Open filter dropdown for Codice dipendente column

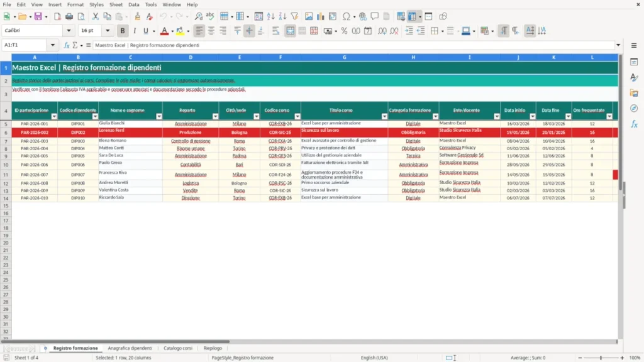[96, 116]
